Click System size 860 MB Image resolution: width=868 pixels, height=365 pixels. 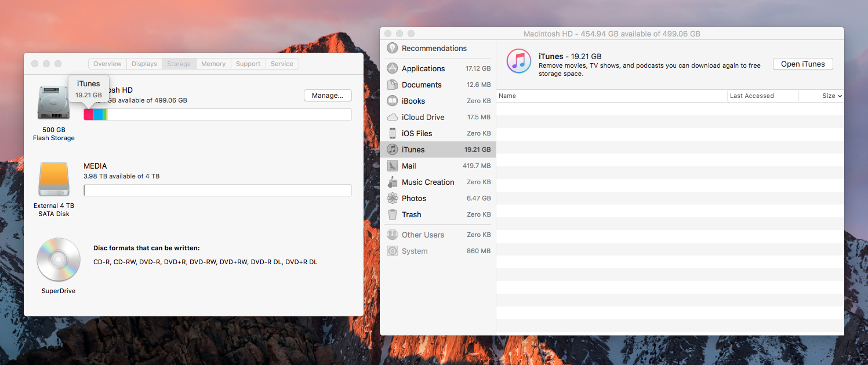[479, 251]
